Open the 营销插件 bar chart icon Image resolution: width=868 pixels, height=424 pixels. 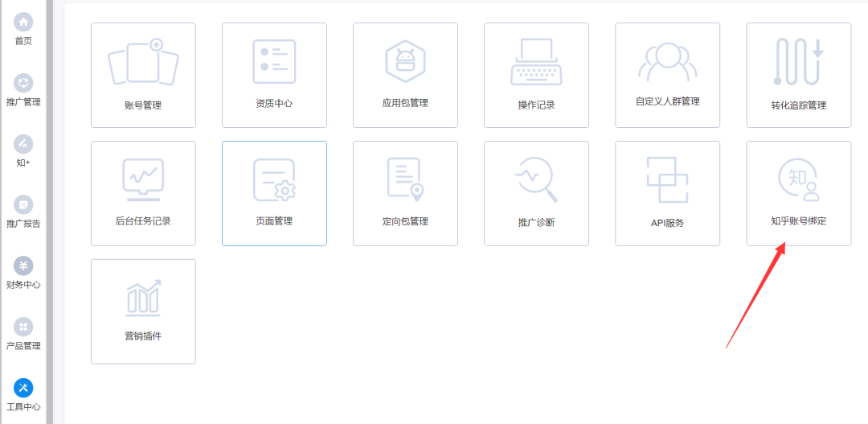pos(143,298)
